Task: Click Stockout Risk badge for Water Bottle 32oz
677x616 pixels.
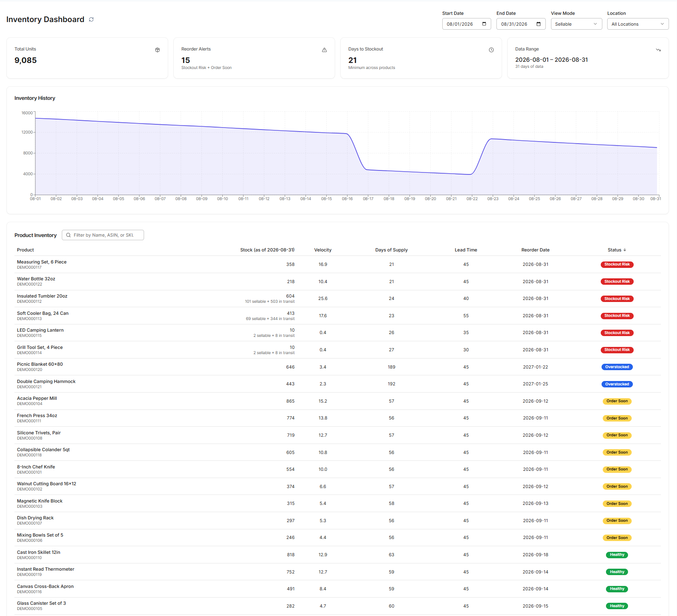Action: (x=617, y=282)
